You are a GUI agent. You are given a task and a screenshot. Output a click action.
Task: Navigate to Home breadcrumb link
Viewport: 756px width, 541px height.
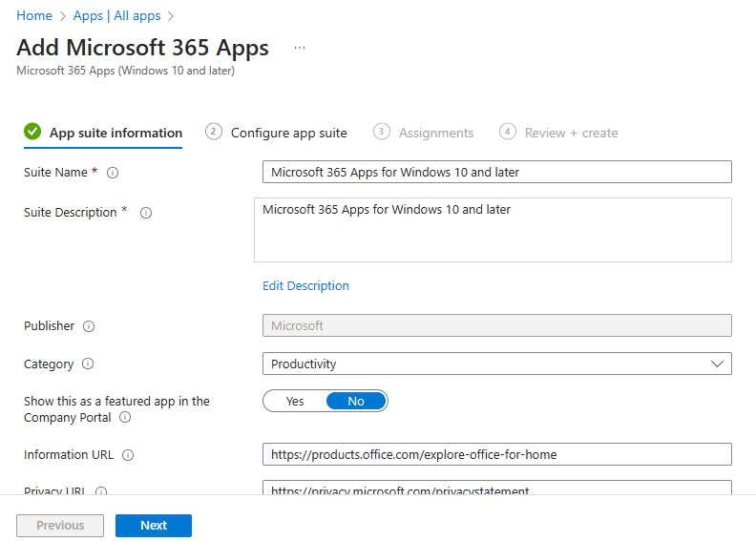[x=34, y=16]
